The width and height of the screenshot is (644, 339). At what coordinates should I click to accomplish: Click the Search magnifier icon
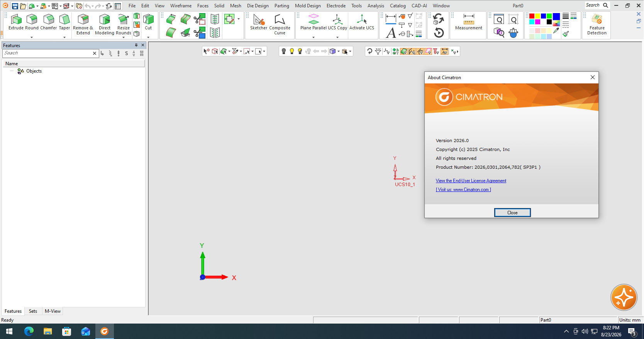(605, 5)
